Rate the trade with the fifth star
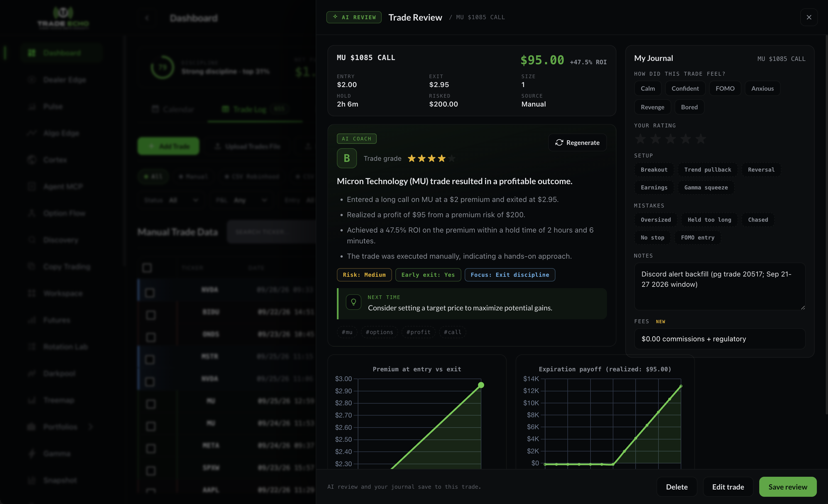 [x=701, y=139]
